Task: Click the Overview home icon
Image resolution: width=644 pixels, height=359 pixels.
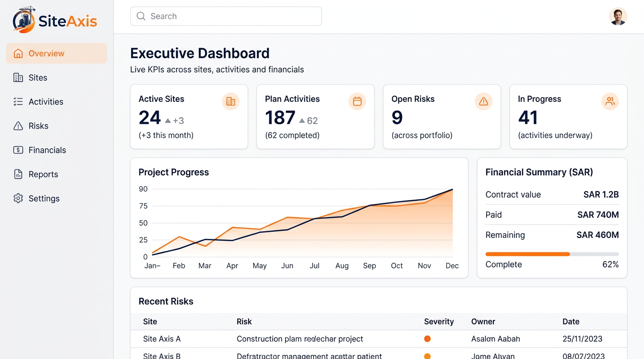Action: (18, 53)
